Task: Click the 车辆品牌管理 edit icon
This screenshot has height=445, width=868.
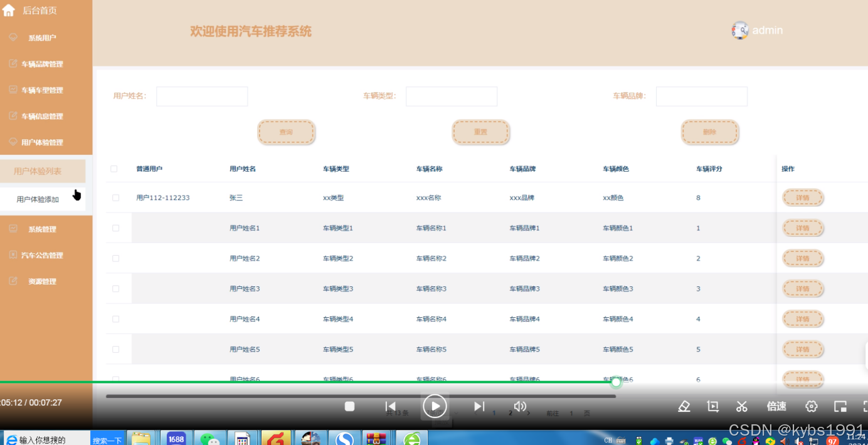Action: click(x=13, y=64)
